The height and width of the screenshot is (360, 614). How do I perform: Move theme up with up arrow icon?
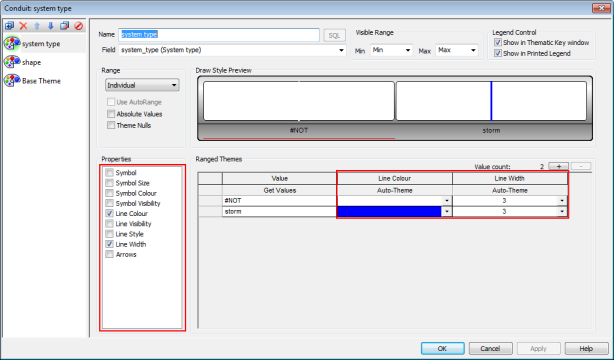pyautogui.click(x=37, y=26)
